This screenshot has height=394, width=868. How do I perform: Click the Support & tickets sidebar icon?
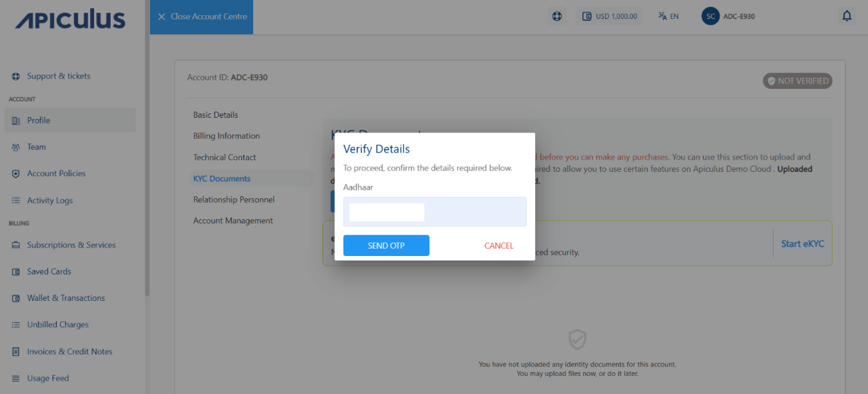[16, 76]
